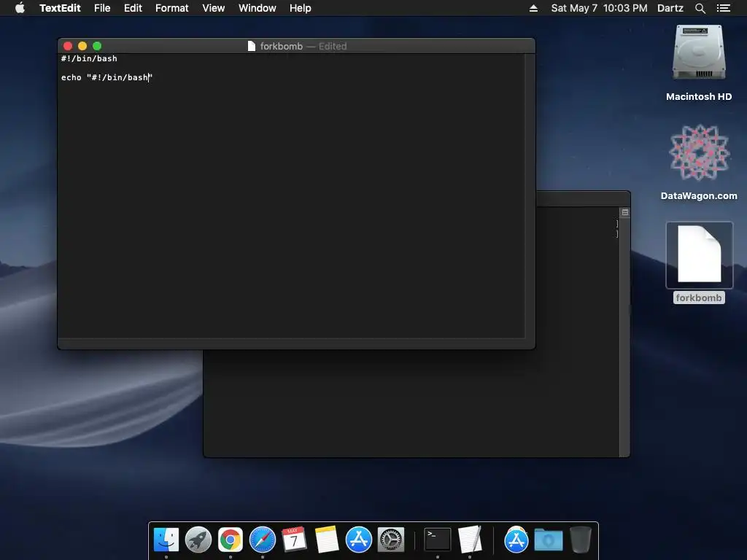
Task: Select the forkbomb file on desktop
Action: click(x=699, y=254)
